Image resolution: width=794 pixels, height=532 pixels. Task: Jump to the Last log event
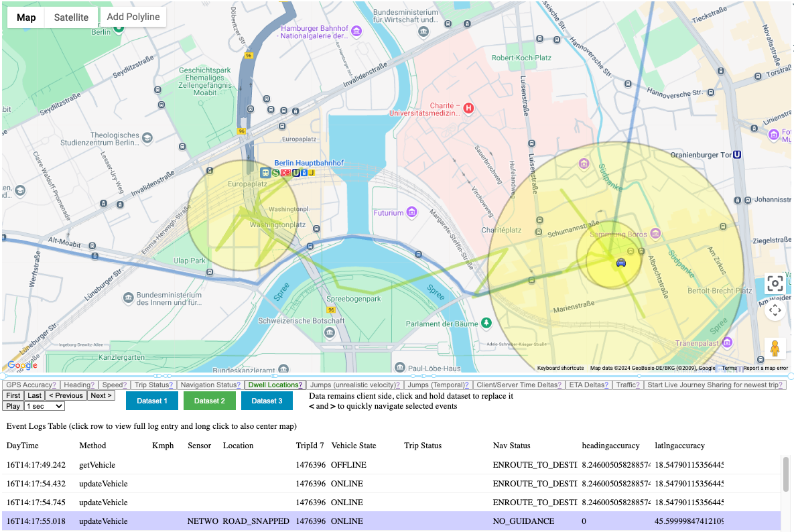coord(34,395)
